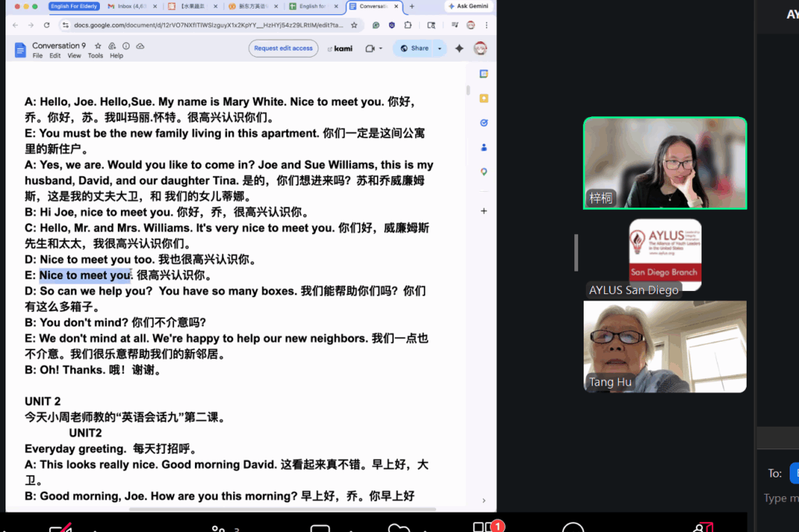Open the Tools menu
The width and height of the screenshot is (799, 532).
point(95,56)
